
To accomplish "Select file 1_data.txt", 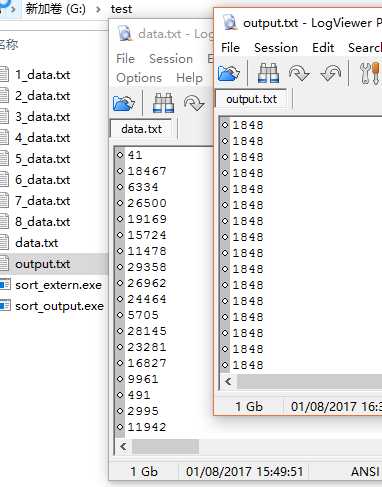I will 43,75.
